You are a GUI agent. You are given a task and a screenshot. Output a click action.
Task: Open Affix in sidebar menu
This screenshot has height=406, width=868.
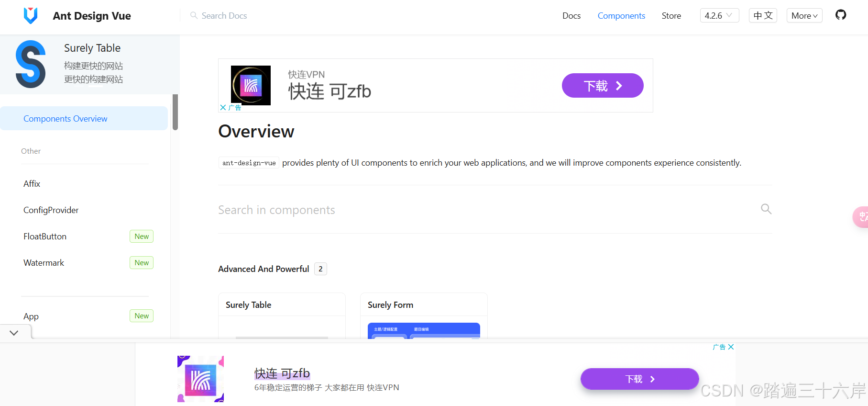pyautogui.click(x=32, y=184)
